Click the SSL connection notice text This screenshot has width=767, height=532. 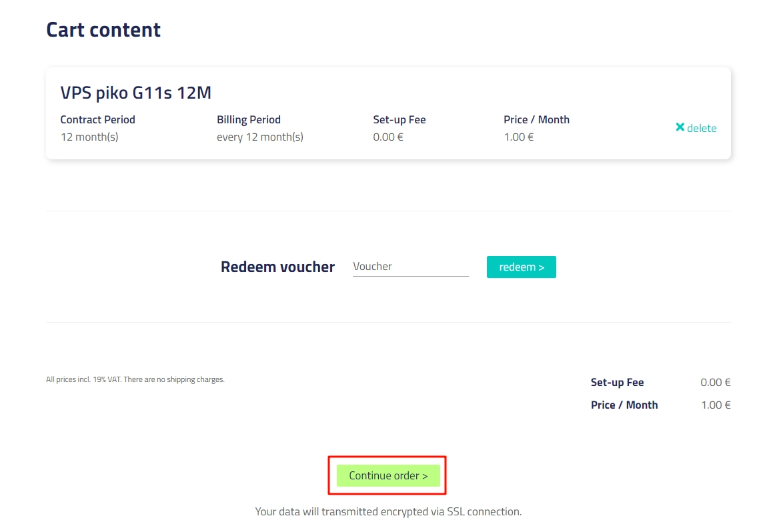(388, 512)
